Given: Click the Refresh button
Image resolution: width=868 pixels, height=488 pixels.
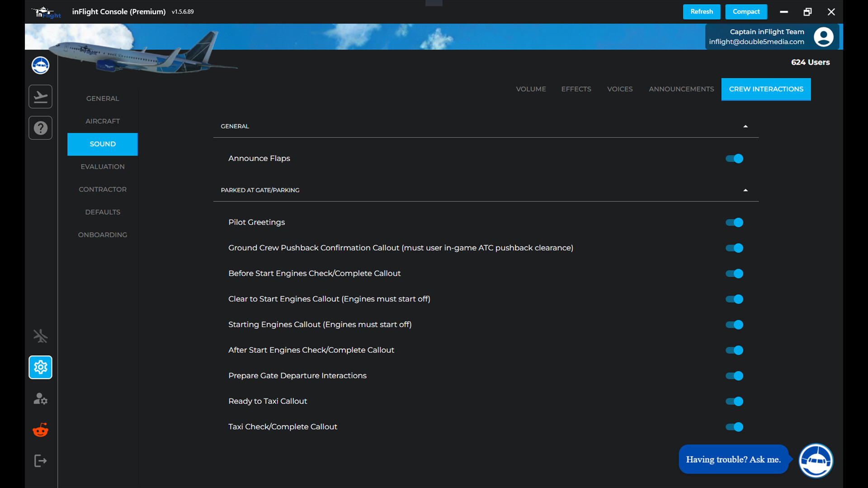Looking at the screenshot, I should click(701, 12).
